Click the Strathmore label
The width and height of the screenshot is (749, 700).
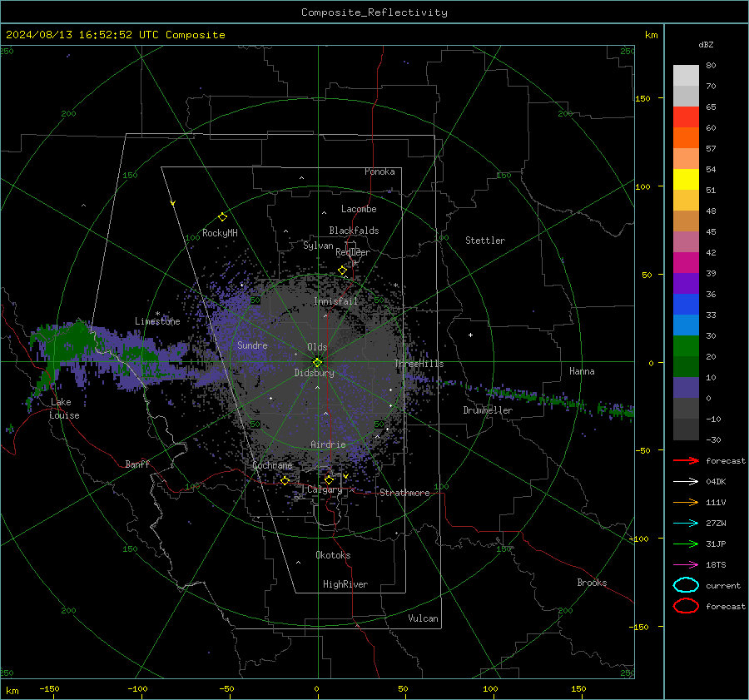(x=404, y=493)
